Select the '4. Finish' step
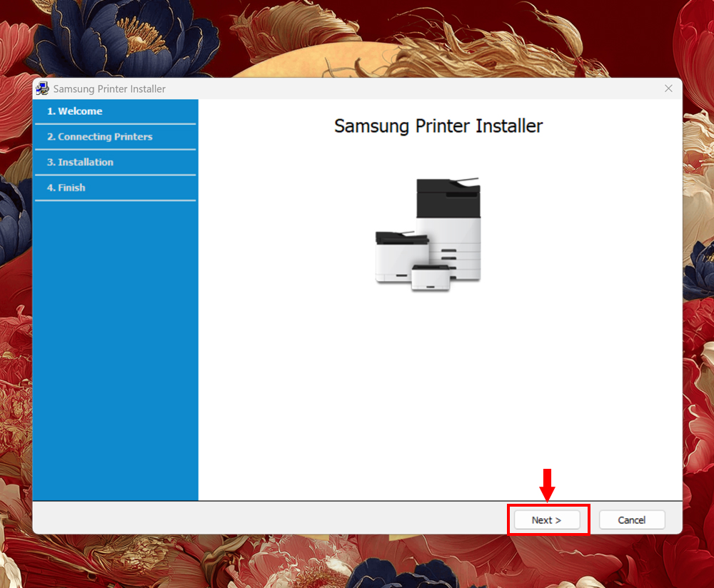This screenshot has width=714, height=588. (x=116, y=188)
